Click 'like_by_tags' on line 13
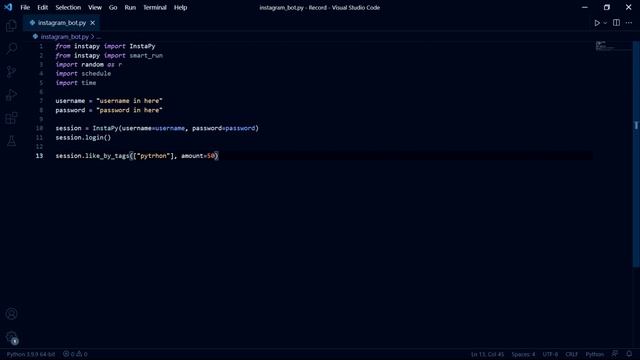The image size is (640, 360). 107,156
